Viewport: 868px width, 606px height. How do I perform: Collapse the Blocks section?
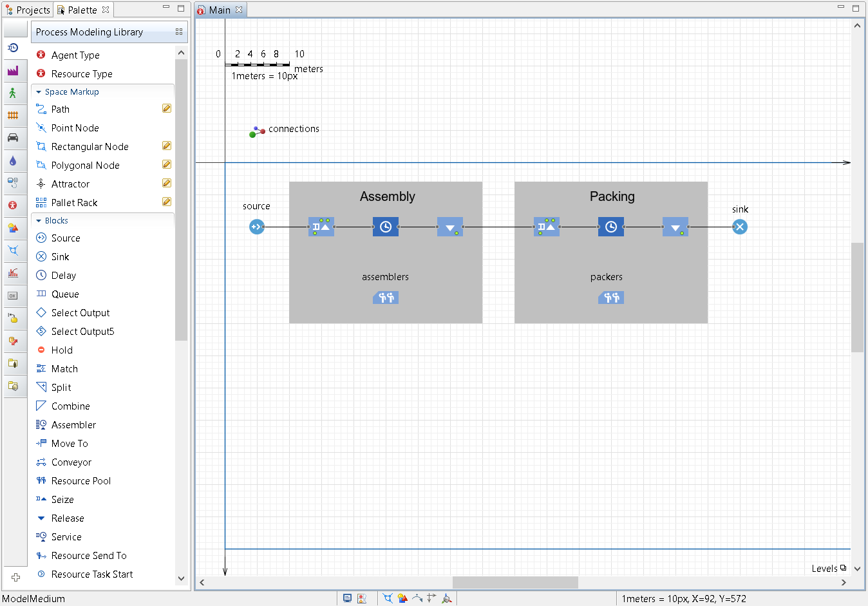coord(39,221)
